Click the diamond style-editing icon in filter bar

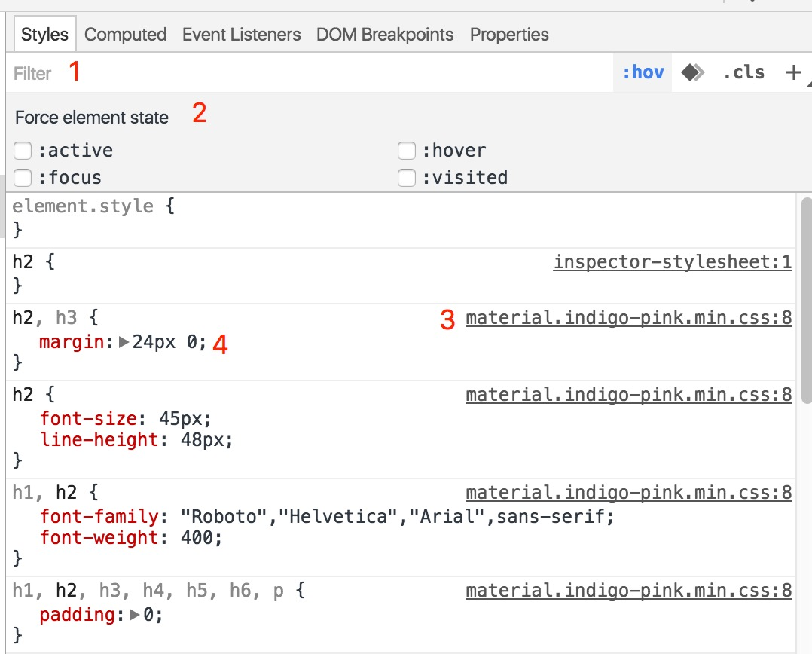coord(692,72)
